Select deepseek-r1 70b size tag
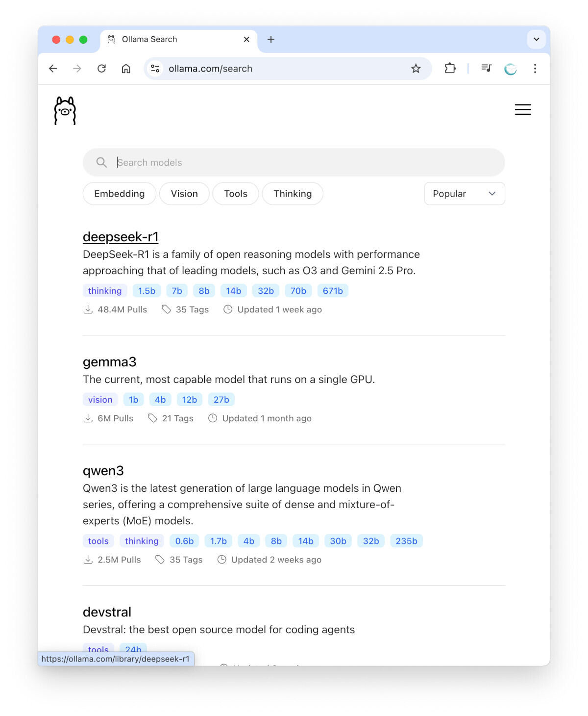Viewport: 588px width, 716px height. pos(298,291)
